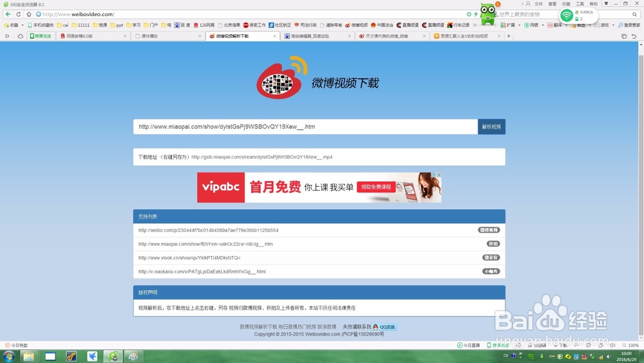This screenshot has width=644, height=363.
Task: Click the 每日微博热门视频 footer link
Action: click(297, 327)
